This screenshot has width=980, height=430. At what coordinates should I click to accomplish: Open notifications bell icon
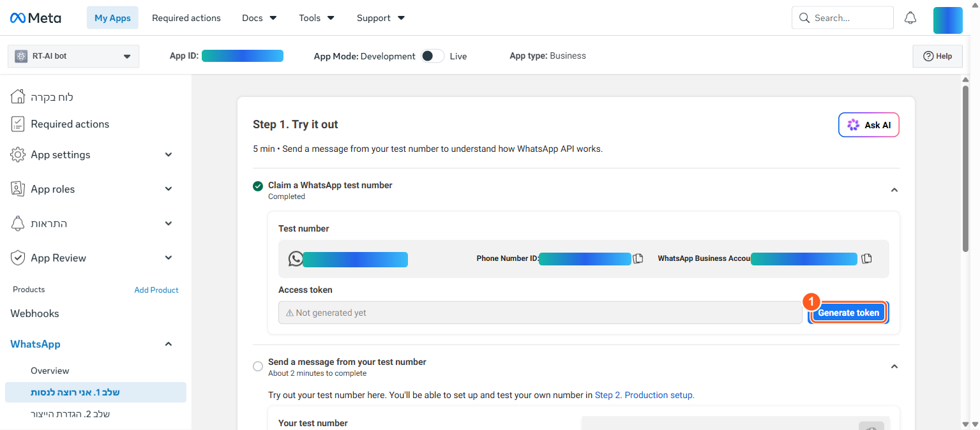point(910,18)
